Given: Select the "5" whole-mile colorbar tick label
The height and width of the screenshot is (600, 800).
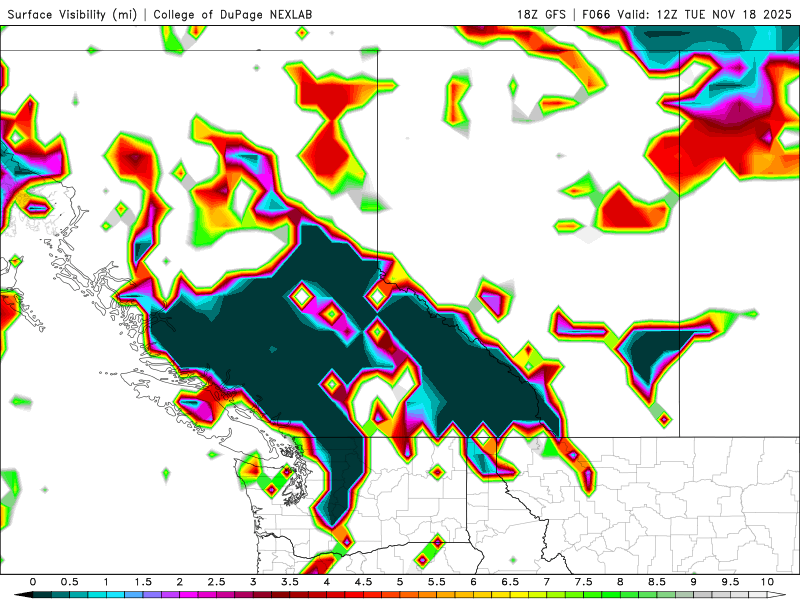Looking at the screenshot, I should [x=400, y=582].
